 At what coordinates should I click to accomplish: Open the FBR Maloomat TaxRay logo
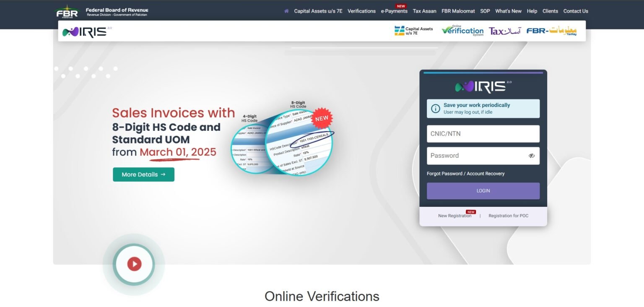[x=552, y=30]
